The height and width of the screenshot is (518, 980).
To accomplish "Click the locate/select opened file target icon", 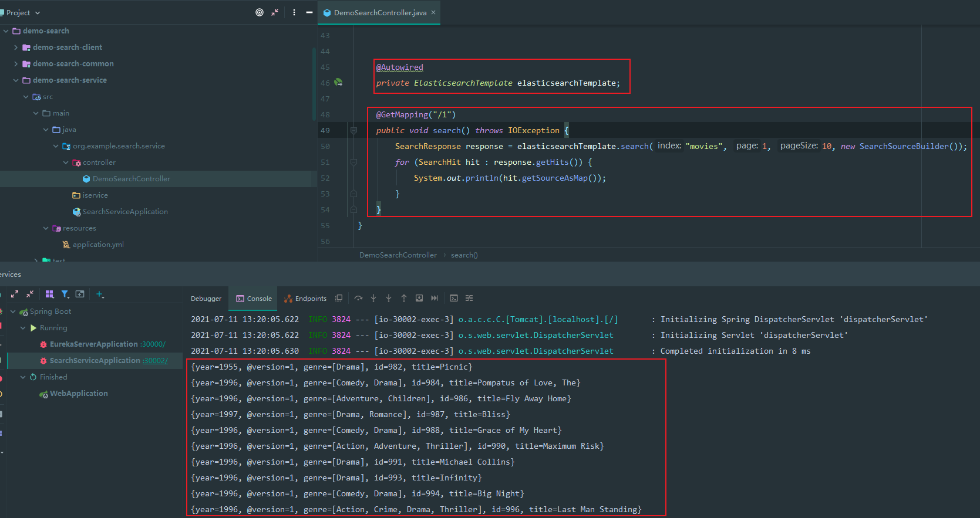I will click(x=260, y=12).
